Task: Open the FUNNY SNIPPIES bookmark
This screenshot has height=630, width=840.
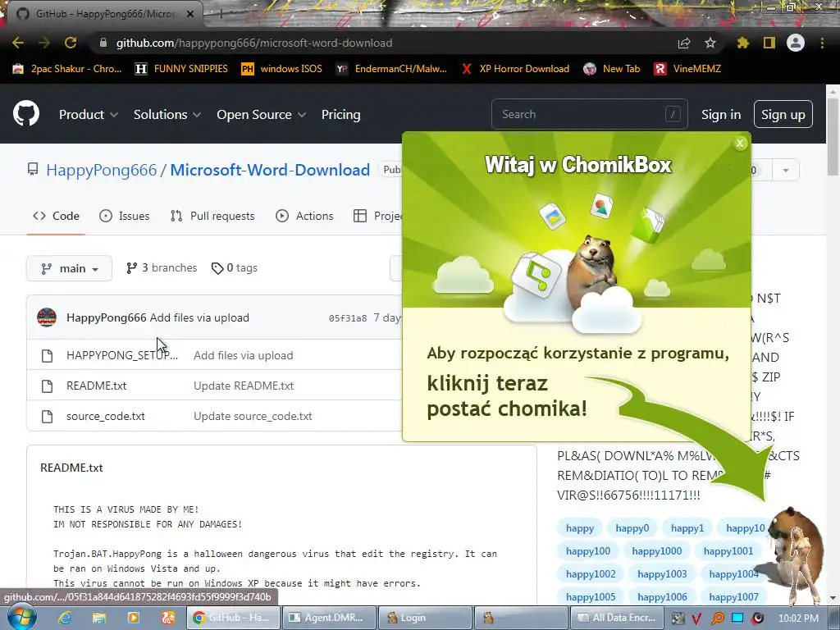Action: (x=181, y=69)
